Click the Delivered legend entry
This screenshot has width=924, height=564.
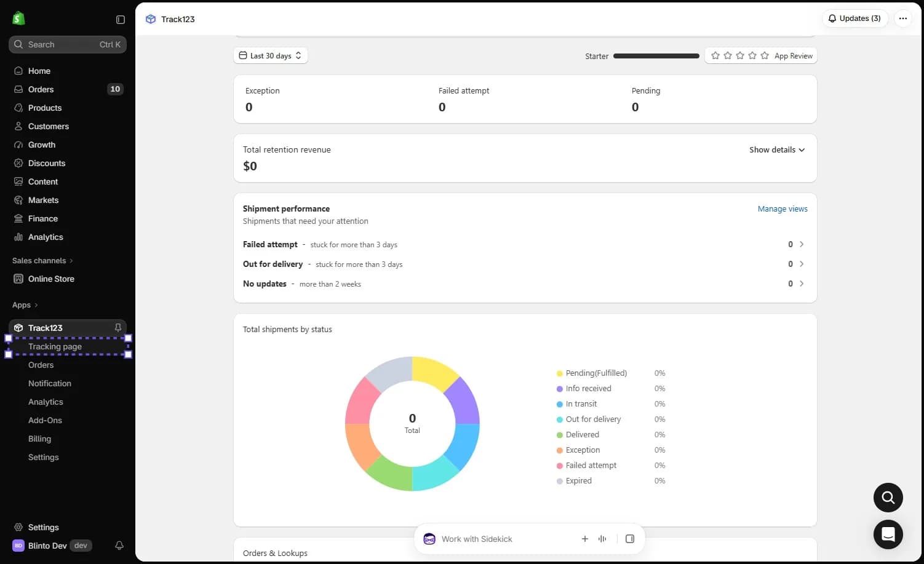[x=578, y=435]
